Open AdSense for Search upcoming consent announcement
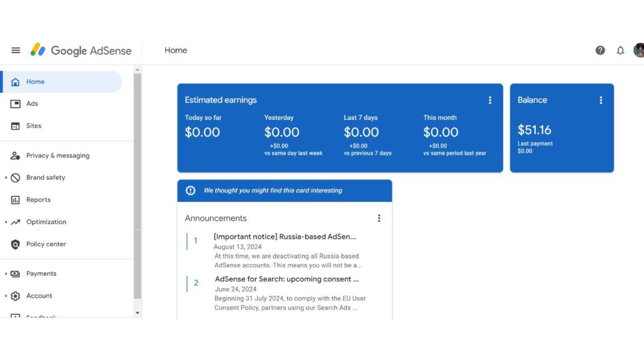644x363 pixels. coord(287,279)
